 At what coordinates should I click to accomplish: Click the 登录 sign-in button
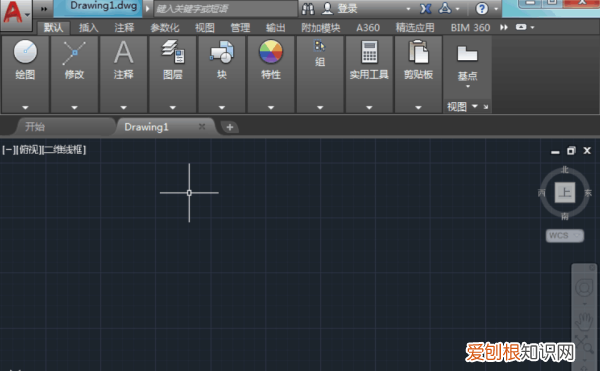pos(340,8)
